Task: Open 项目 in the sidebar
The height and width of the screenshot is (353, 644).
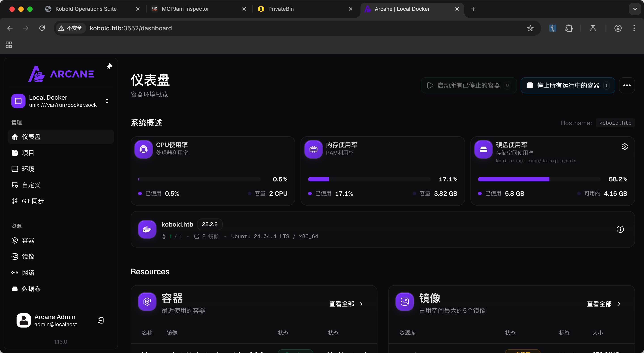Action: click(x=61, y=153)
